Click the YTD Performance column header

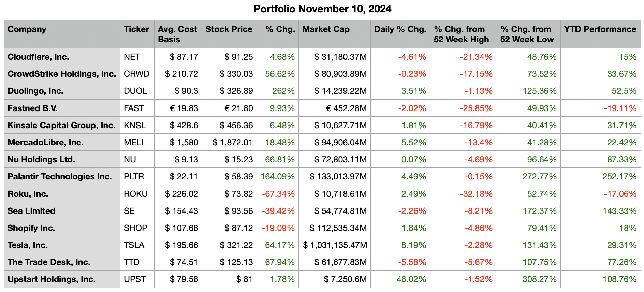click(600, 29)
